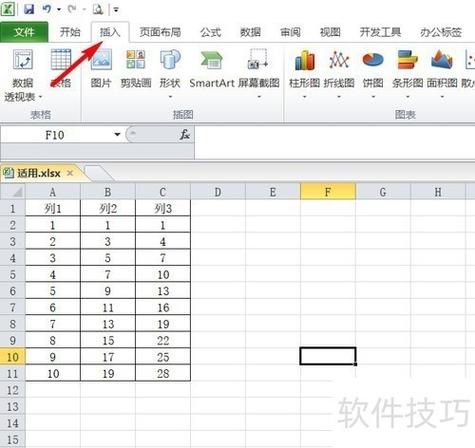Click the cell containing 列3
The height and width of the screenshot is (448, 475).
point(163,208)
